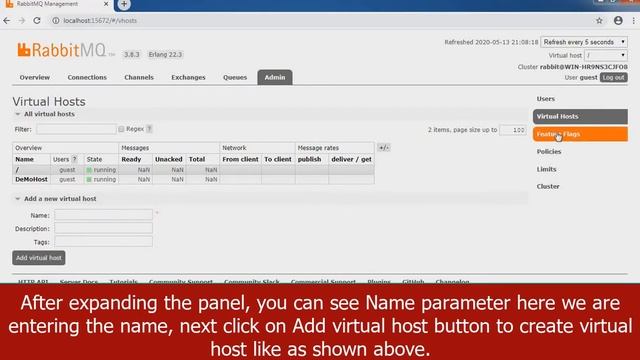Bookmark the page with the star icon
Viewport: 640px width, 360px height.
pyautogui.click(x=599, y=20)
